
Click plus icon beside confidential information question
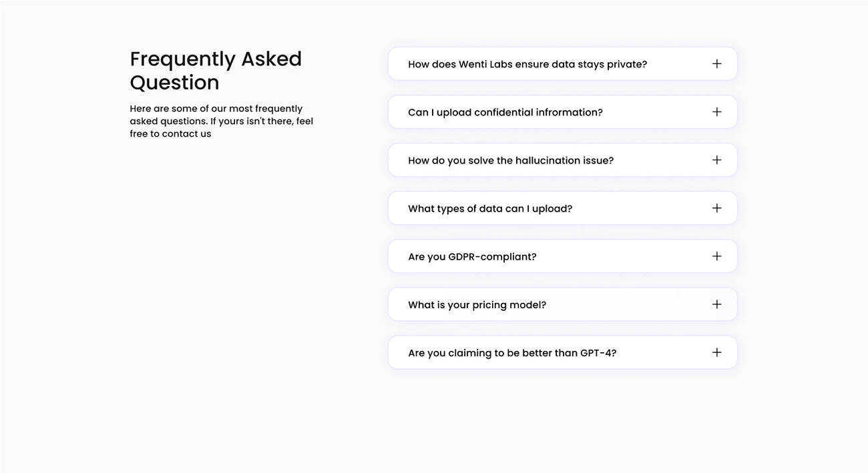pyautogui.click(x=716, y=112)
